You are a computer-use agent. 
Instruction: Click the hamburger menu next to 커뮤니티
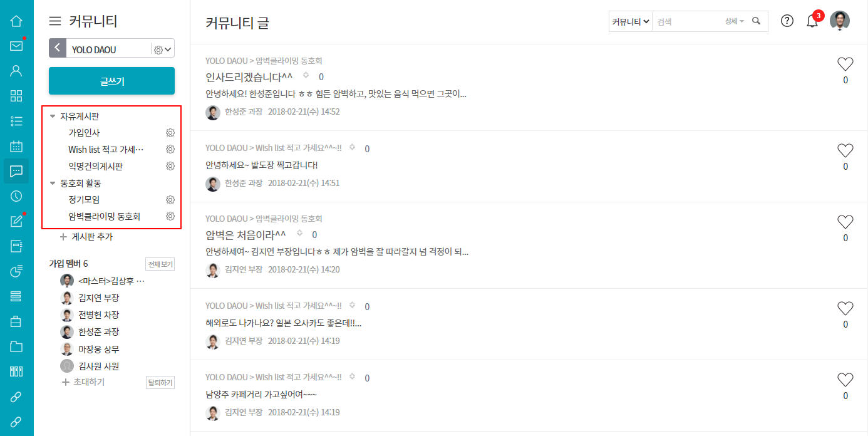click(x=55, y=21)
